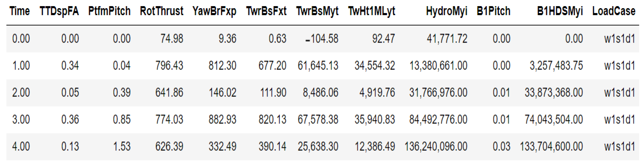Click the TwHt1MLyt column header
Viewport: 644px width, 166px height.
tap(372, 11)
